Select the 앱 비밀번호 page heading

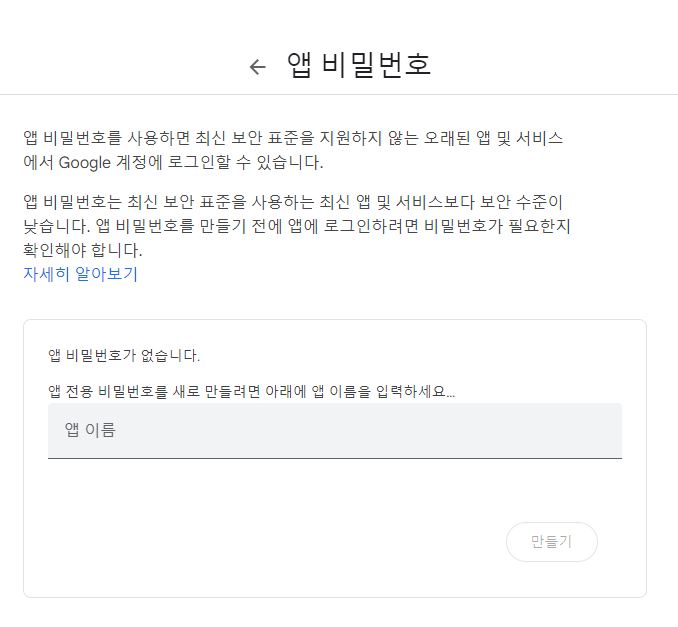tap(359, 65)
